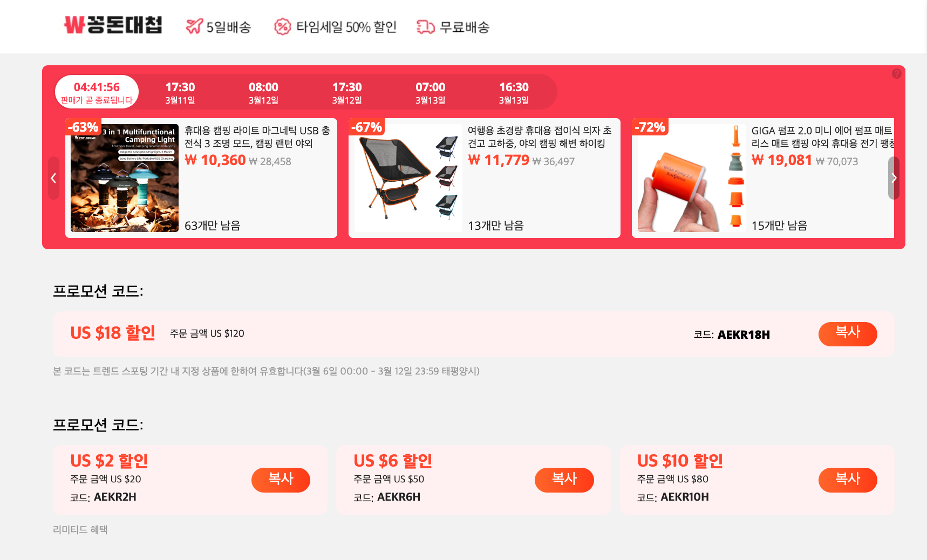The image size is (927, 560).
Task: Click the 꽁돈대첩 logo
Action: [x=113, y=25]
